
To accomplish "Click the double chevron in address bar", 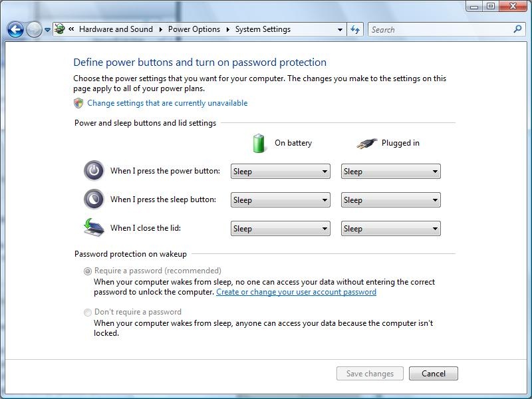I will point(71,29).
